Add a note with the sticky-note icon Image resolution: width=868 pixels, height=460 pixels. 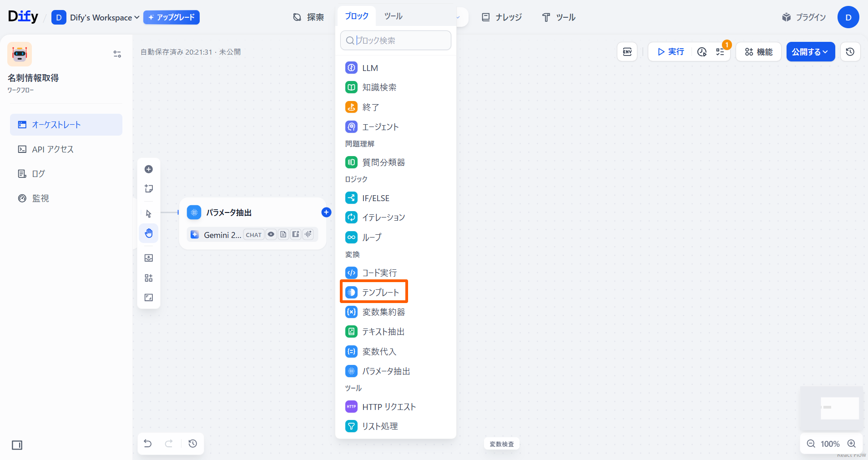[149, 189]
